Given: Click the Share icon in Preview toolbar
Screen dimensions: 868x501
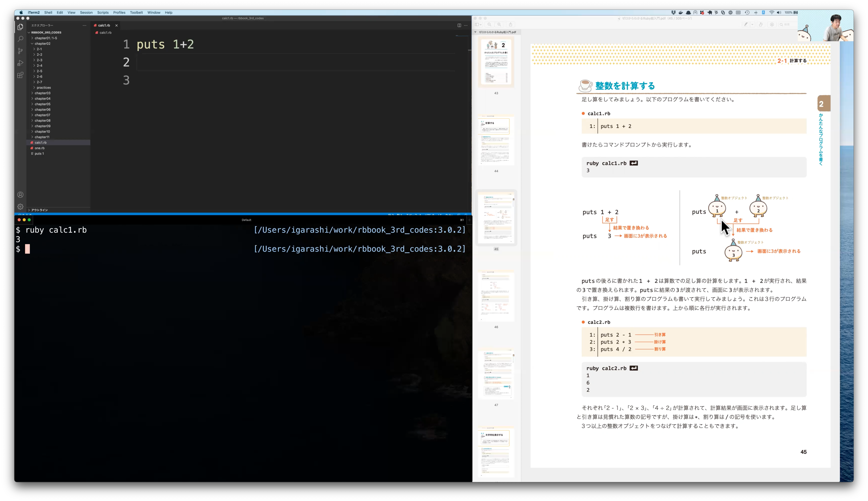Looking at the screenshot, I should click(x=510, y=24).
